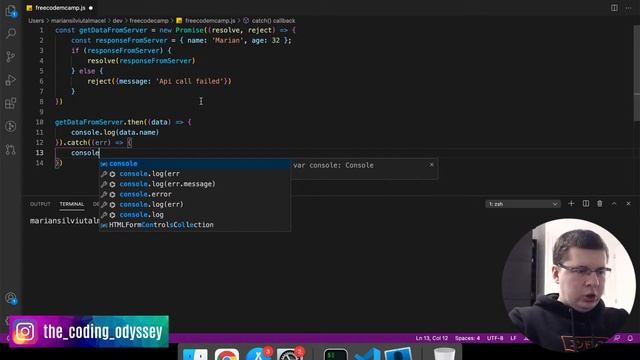Open notifications bell in status bar

pyautogui.click(x=630, y=338)
